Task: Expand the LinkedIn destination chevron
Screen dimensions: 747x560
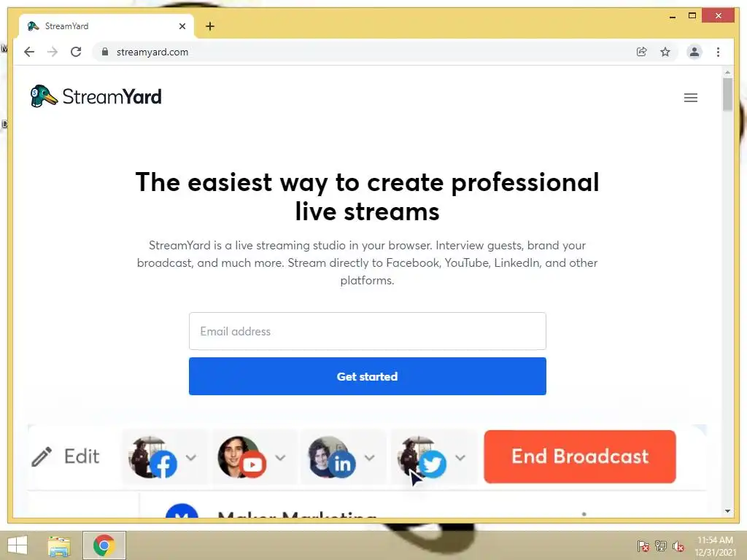Action: click(369, 458)
